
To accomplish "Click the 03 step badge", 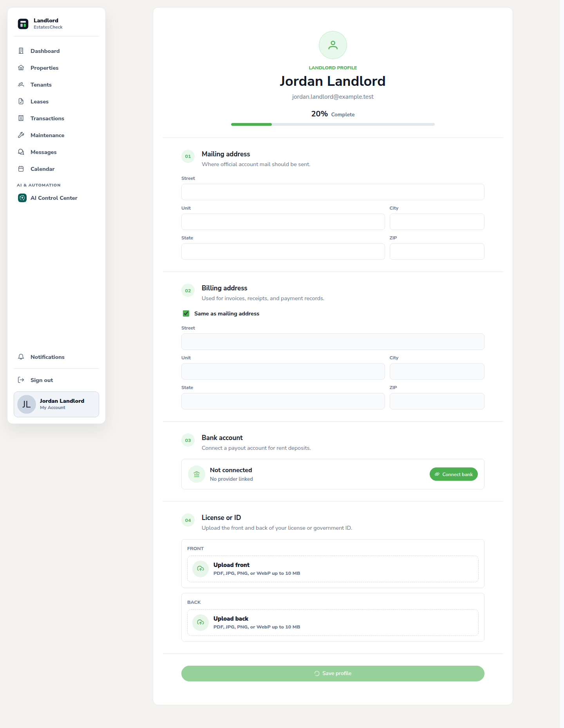I will coord(188,440).
